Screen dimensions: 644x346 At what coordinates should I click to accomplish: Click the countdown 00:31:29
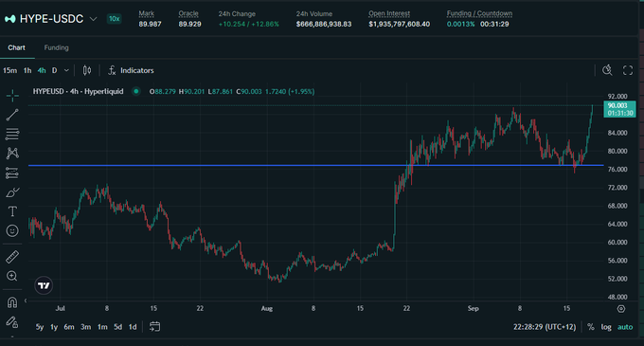pos(494,25)
